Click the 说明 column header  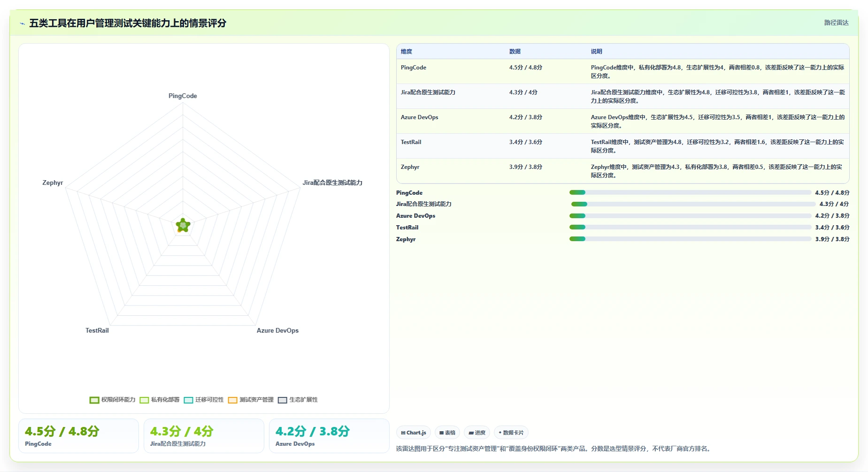tap(596, 52)
